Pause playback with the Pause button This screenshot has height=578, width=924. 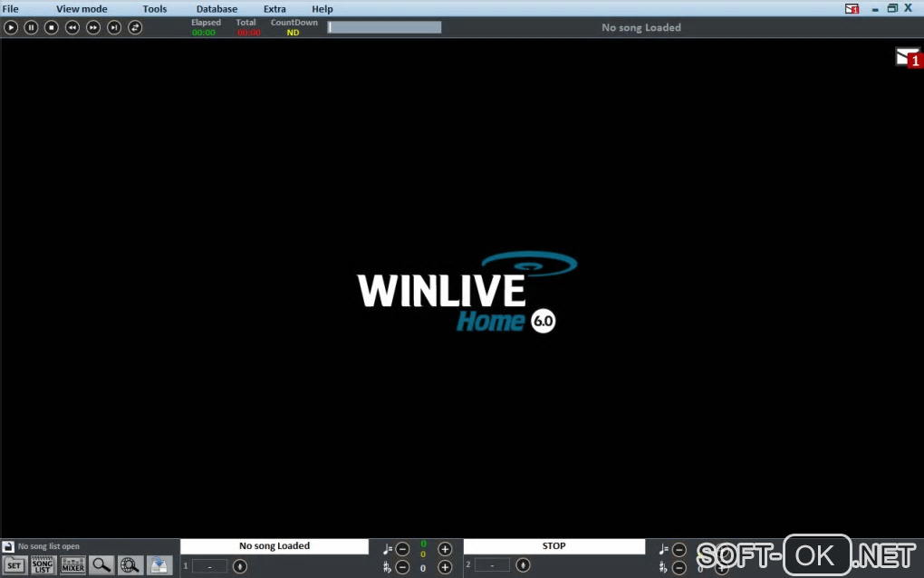pos(31,27)
